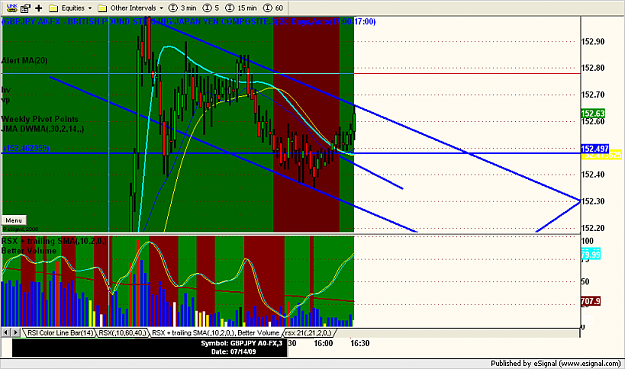Click the Other Intervals folder icon
Screen dimensions: 625x369
point(102,8)
